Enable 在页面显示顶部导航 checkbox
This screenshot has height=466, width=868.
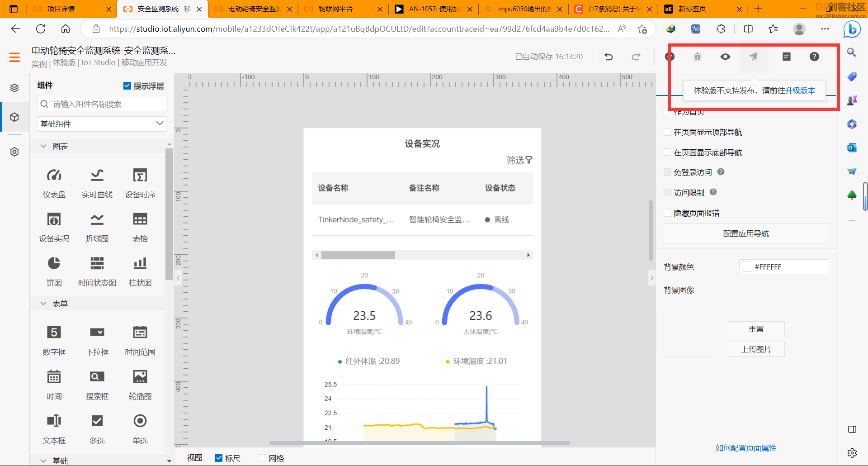coord(667,132)
